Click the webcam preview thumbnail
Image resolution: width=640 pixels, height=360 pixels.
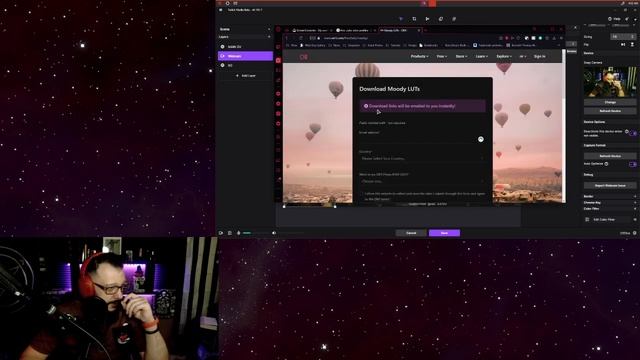pyautogui.click(x=610, y=82)
